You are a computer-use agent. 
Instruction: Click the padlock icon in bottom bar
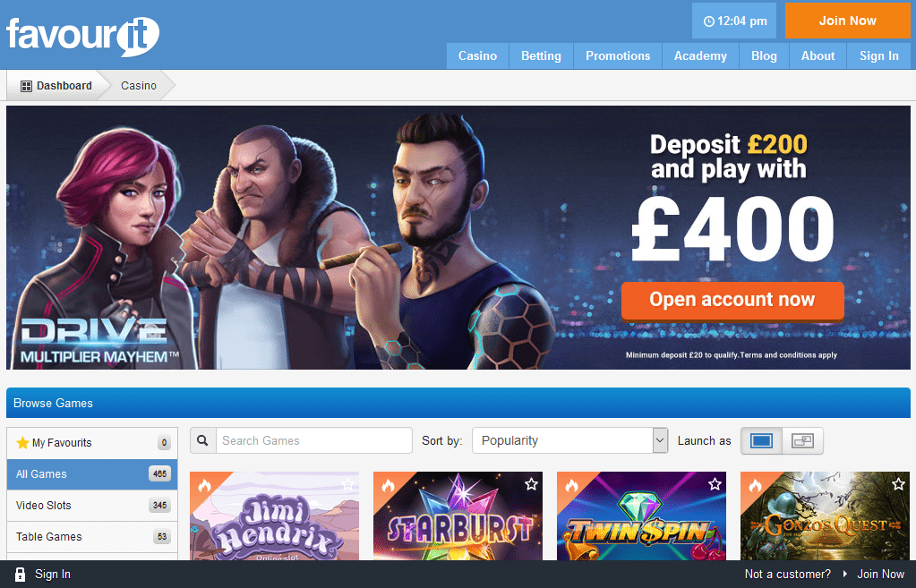20,575
